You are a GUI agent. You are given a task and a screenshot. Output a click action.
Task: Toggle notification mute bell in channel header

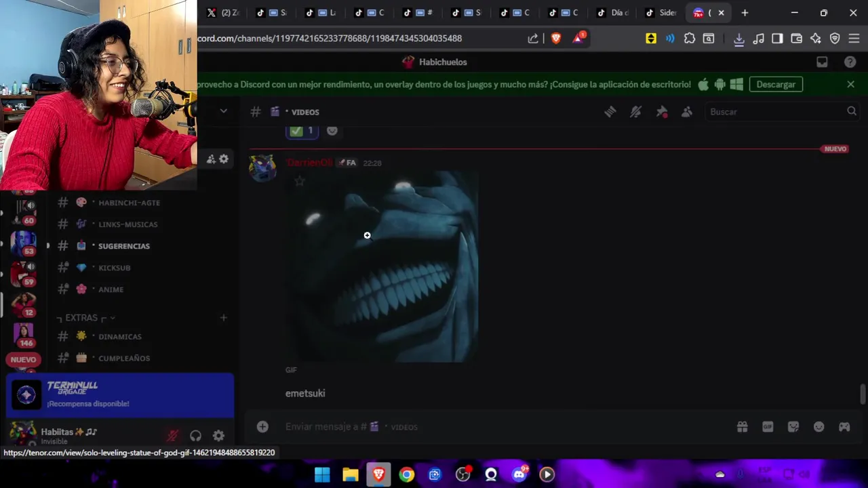tap(635, 112)
